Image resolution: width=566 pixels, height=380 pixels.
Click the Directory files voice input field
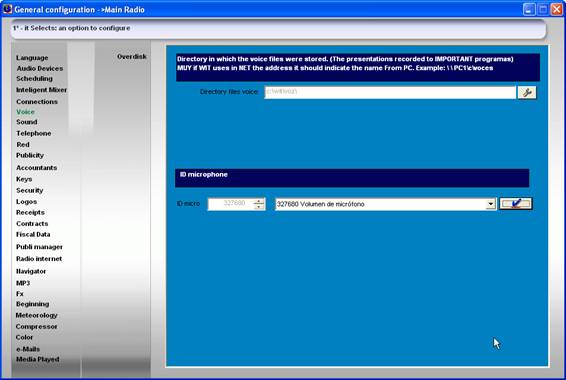[390, 92]
